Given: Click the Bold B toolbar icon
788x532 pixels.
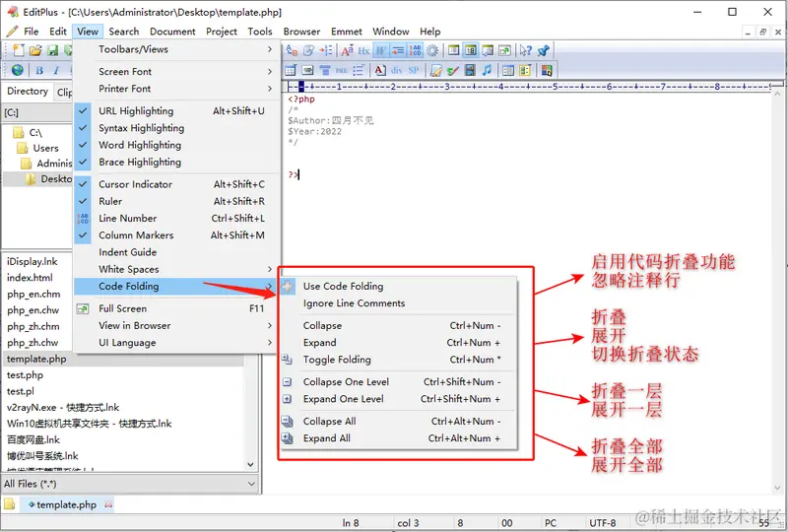Looking at the screenshot, I should pos(39,70).
